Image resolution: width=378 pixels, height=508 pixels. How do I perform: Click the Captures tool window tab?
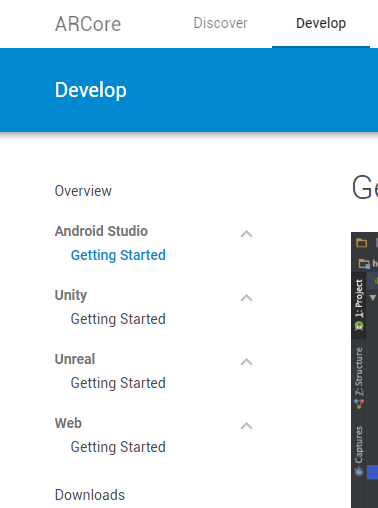click(359, 451)
